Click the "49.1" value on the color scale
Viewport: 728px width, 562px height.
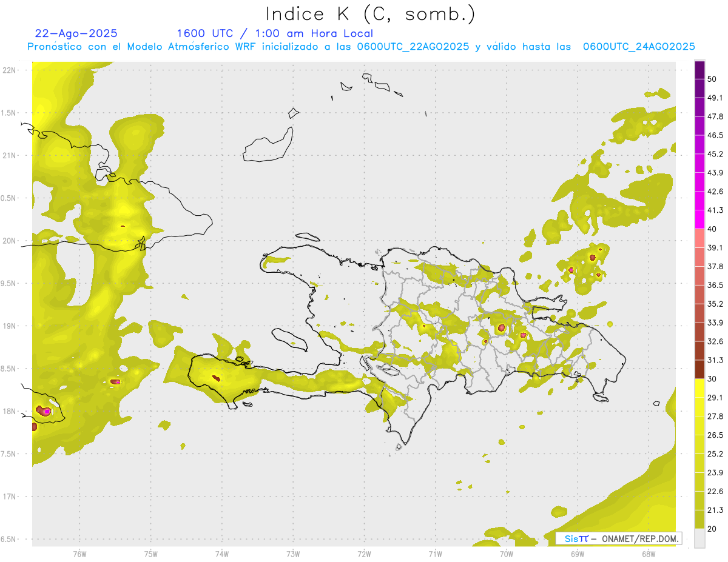coord(715,98)
